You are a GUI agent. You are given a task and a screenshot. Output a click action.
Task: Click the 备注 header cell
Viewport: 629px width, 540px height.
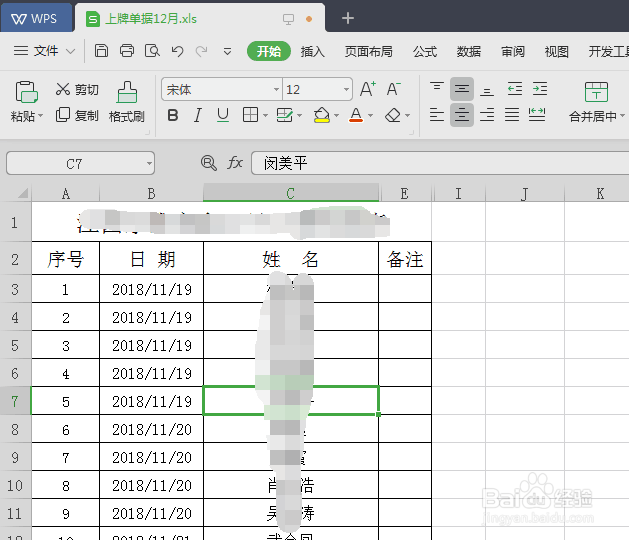405,259
